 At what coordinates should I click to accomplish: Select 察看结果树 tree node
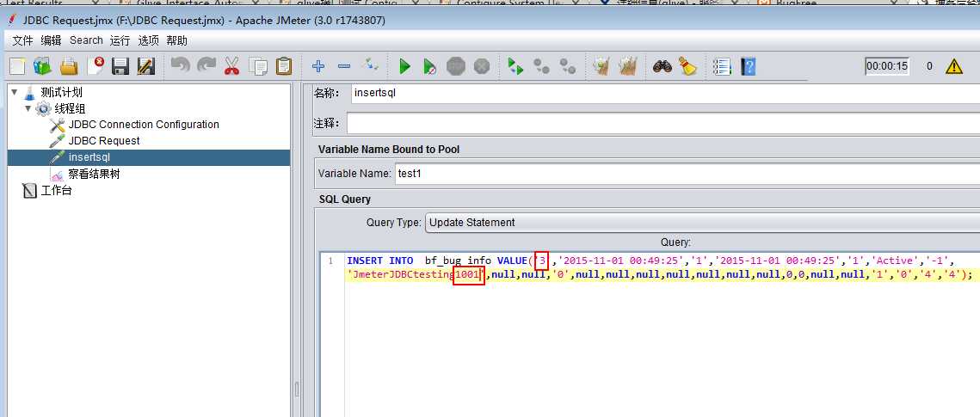(94, 175)
